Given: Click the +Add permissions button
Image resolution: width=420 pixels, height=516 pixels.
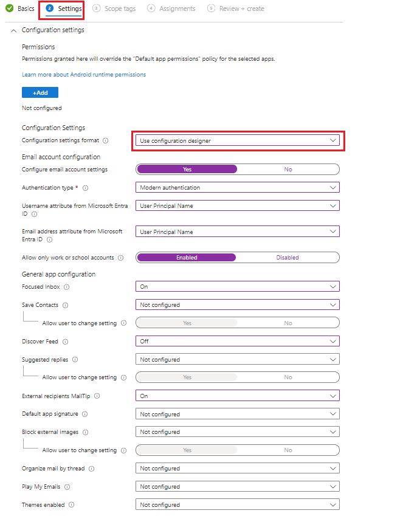Looking at the screenshot, I should pyautogui.click(x=40, y=92).
